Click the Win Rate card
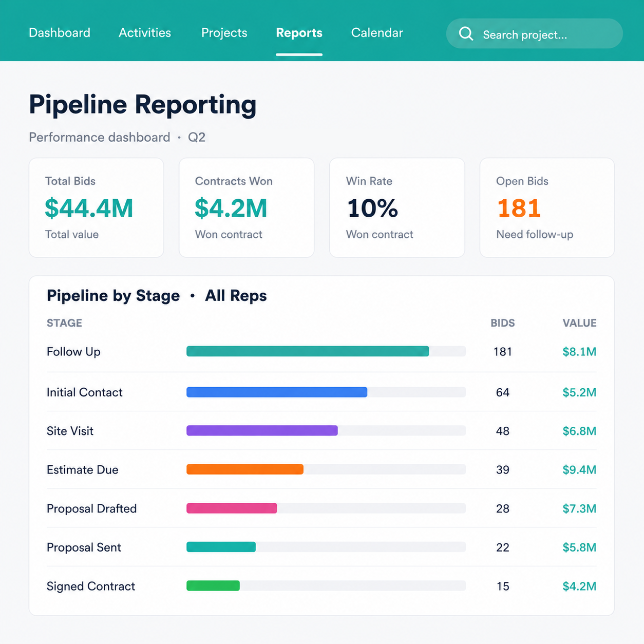The width and height of the screenshot is (644, 644). 397,207
